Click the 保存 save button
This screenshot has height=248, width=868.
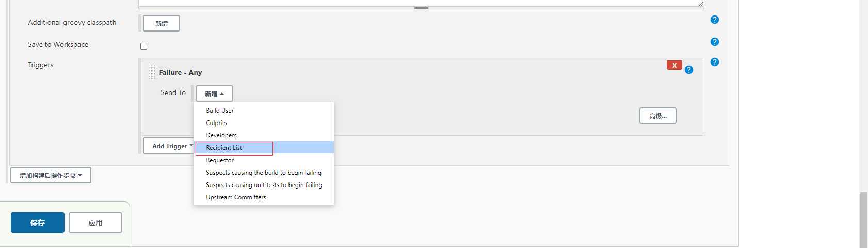point(38,223)
